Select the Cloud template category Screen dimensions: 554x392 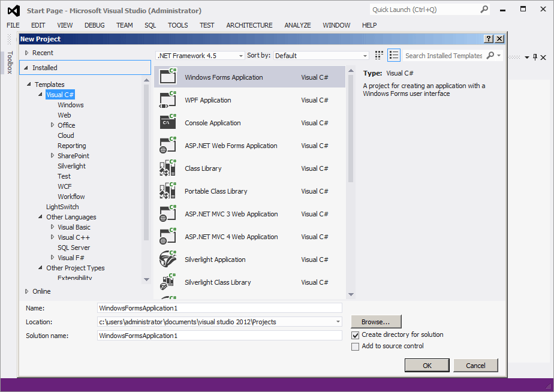coord(66,135)
